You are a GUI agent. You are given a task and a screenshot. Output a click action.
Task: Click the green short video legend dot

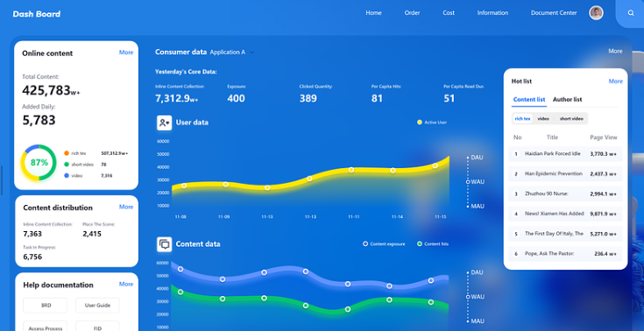(x=67, y=165)
